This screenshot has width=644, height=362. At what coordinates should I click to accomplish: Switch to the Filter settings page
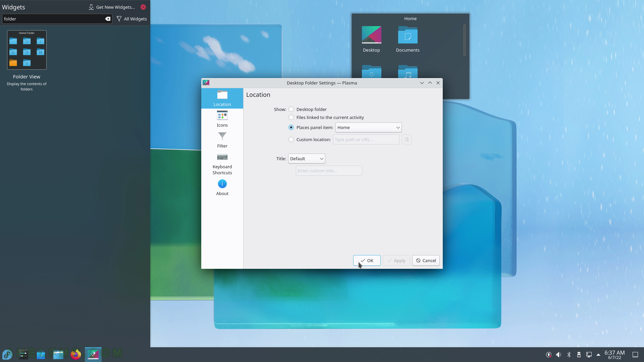coord(222,140)
